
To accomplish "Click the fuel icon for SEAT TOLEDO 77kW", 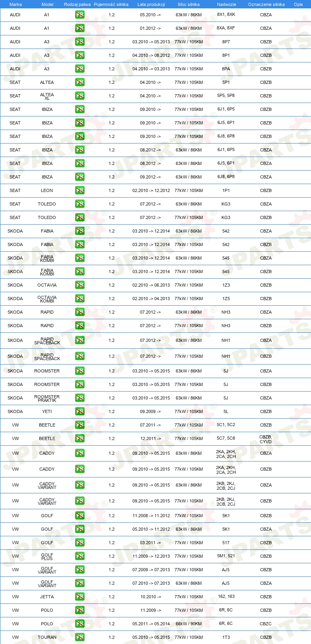I will (80, 217).
